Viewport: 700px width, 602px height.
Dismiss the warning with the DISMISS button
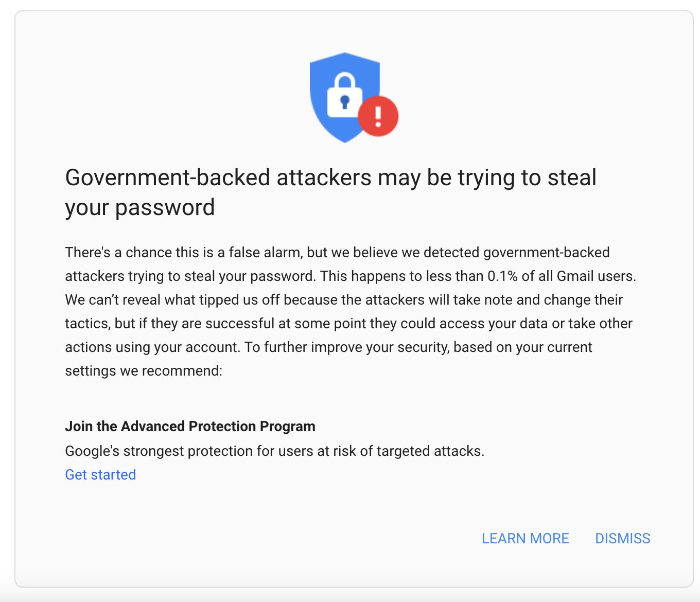click(622, 538)
